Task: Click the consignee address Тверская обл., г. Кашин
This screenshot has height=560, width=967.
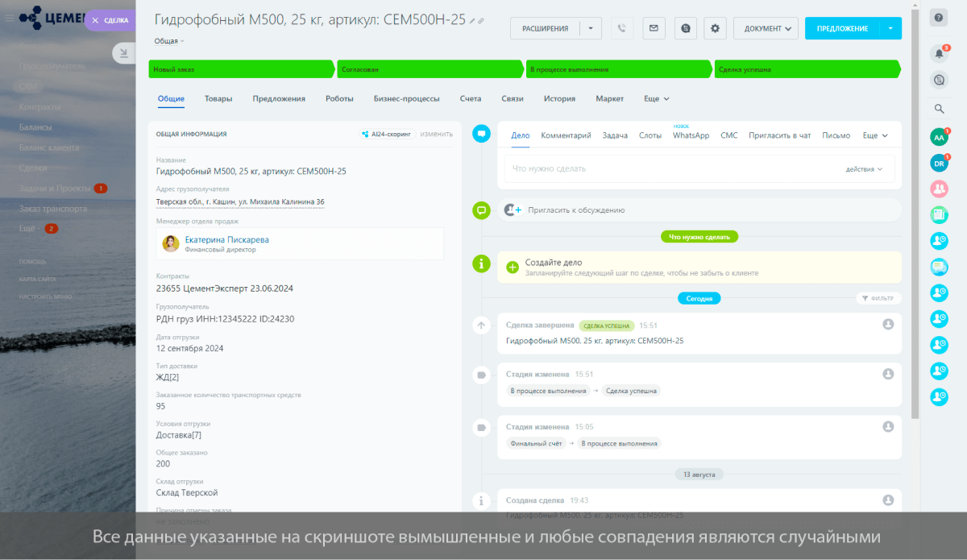Action: 240,201
